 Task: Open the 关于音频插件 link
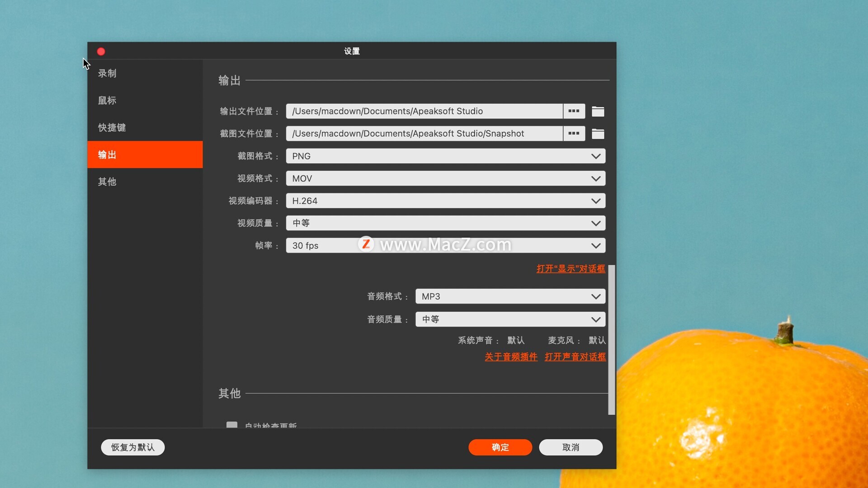click(511, 357)
